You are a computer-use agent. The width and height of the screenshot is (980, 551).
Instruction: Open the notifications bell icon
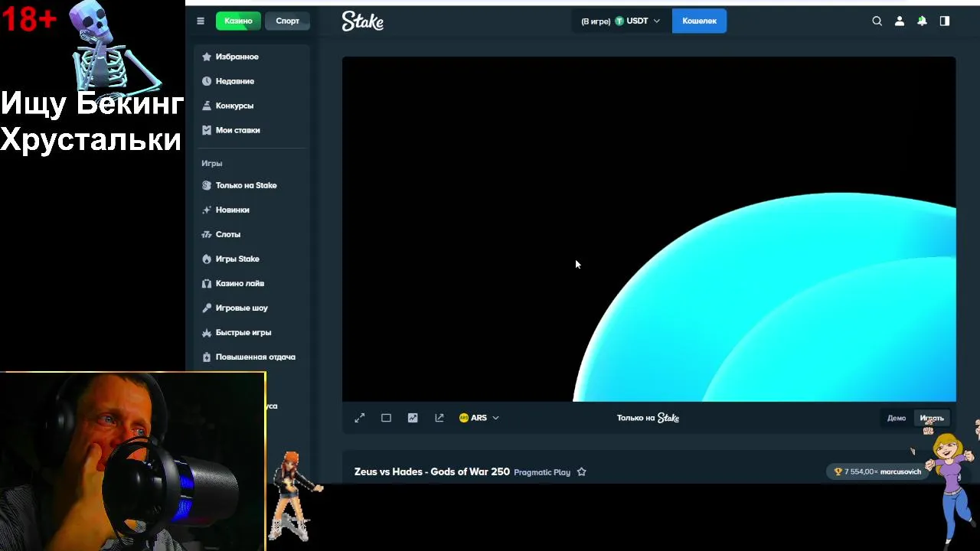coord(922,21)
